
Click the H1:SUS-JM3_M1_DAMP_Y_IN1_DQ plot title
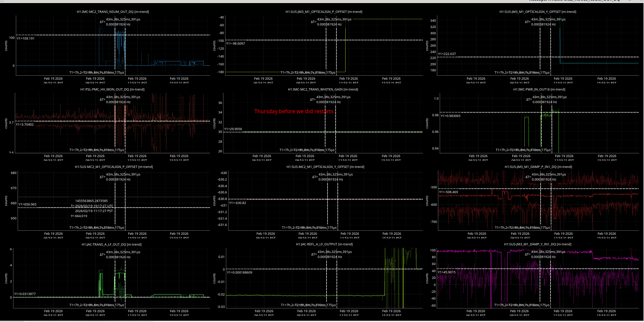[x=538, y=244]
